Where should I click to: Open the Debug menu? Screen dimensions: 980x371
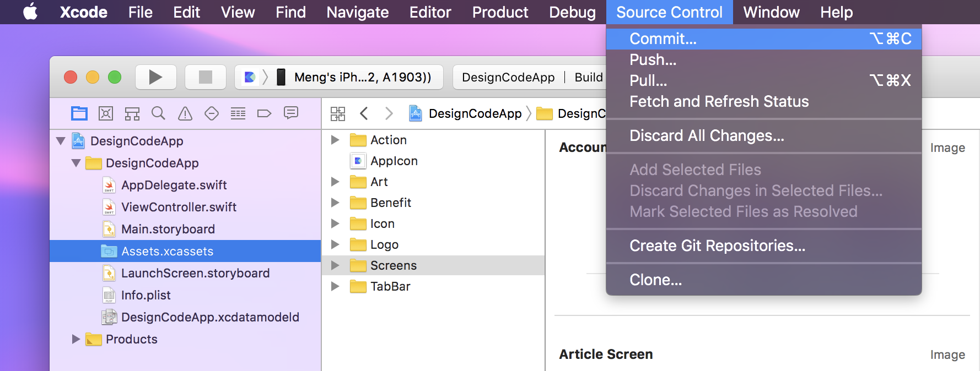pos(572,12)
